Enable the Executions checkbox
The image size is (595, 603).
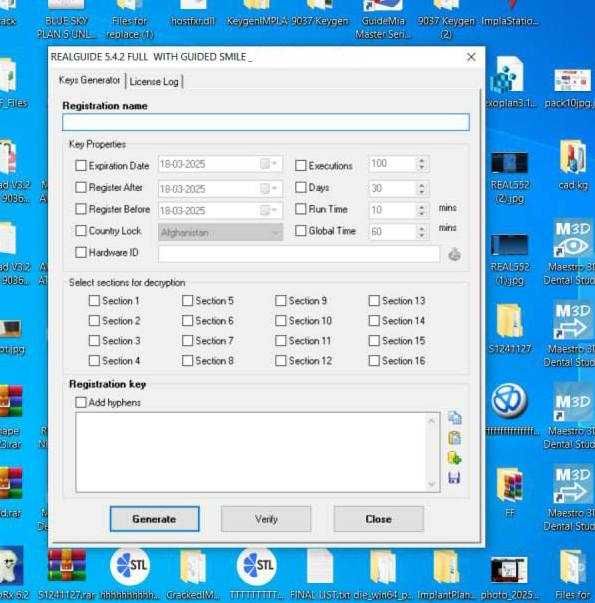[300, 166]
